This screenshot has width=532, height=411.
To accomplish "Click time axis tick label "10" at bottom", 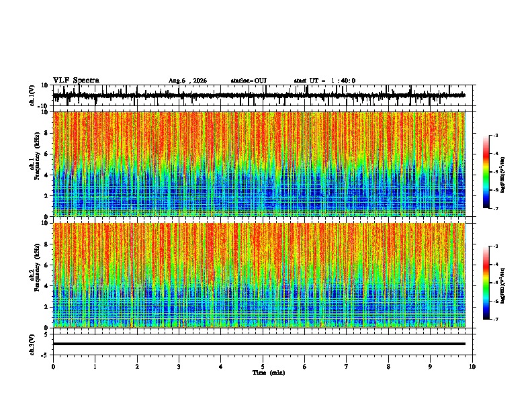I will (x=472, y=367).
